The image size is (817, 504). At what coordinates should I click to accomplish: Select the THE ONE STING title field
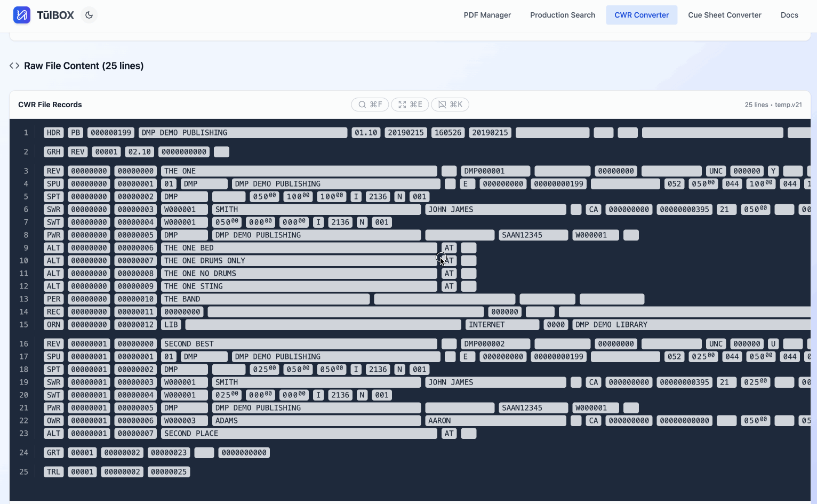299,286
